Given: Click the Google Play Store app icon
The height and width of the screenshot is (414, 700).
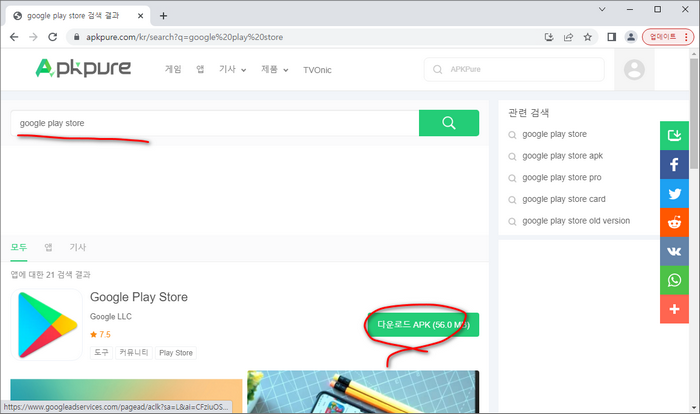Looking at the screenshot, I should 46,325.
